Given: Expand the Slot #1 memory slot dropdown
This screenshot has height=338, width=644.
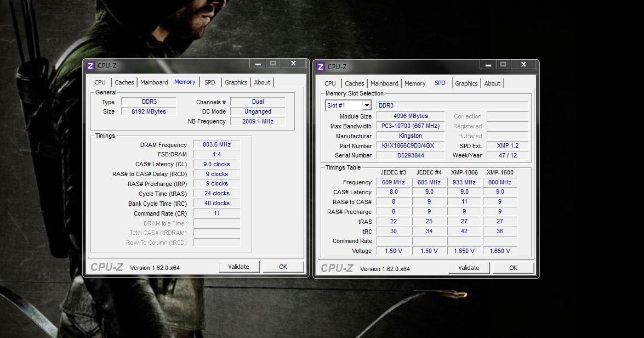Looking at the screenshot, I should [x=367, y=105].
